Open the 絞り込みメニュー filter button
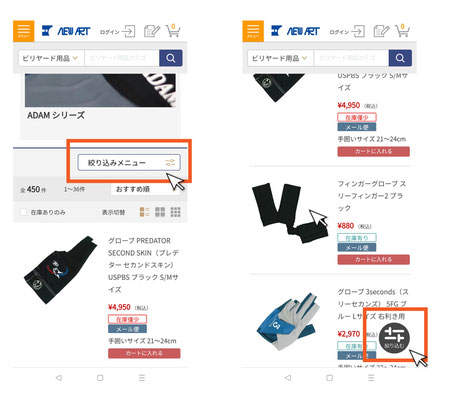Screen dimensions: 471x400 tap(129, 163)
